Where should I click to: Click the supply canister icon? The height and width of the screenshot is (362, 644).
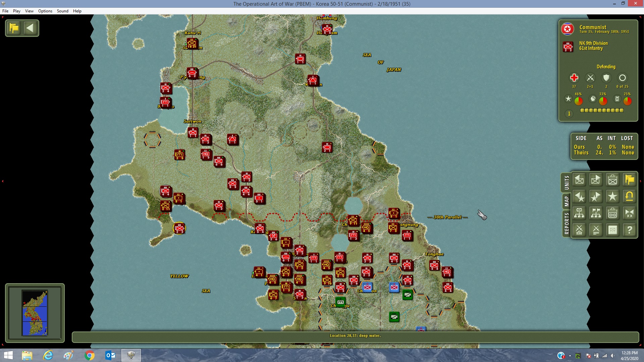(x=617, y=99)
